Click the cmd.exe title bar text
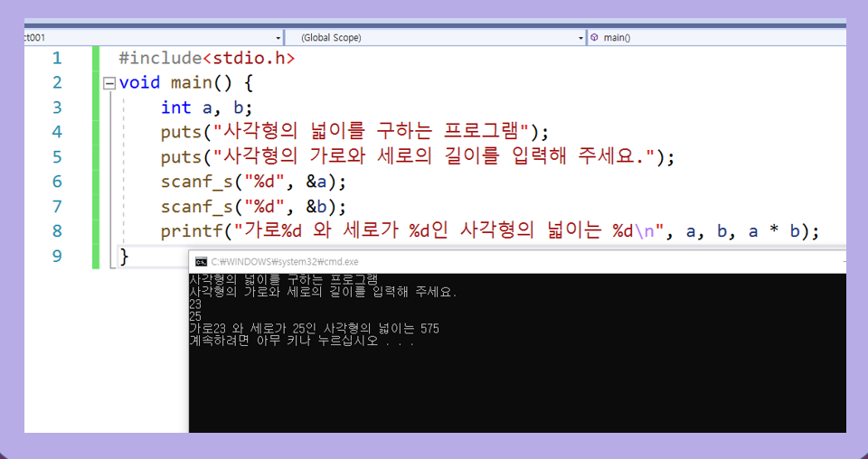The image size is (868, 459). (x=285, y=261)
